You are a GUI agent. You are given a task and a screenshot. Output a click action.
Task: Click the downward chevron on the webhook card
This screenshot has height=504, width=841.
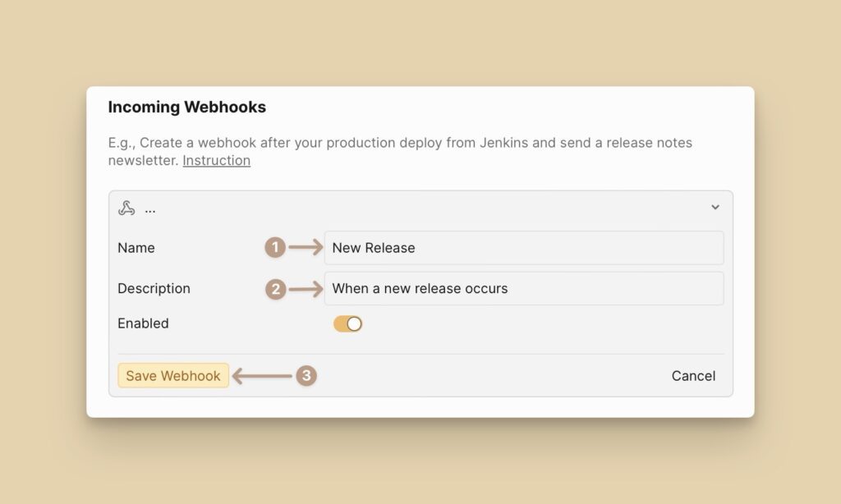click(715, 208)
